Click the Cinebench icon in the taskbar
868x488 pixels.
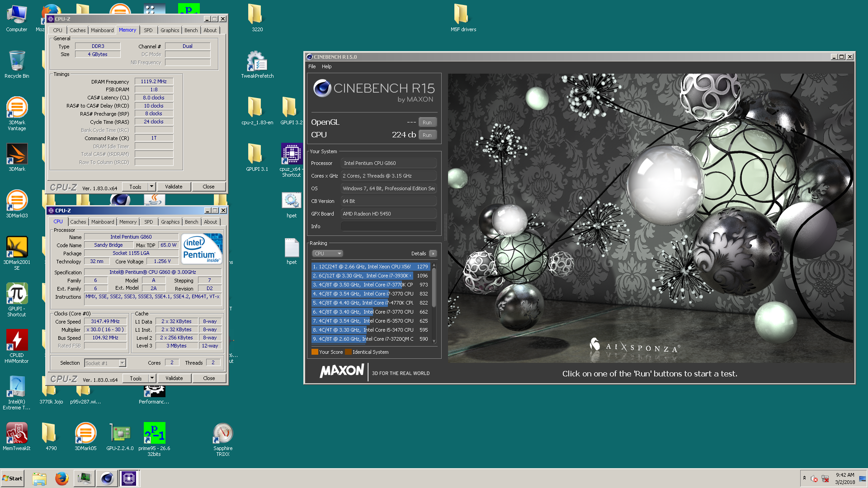[107, 478]
